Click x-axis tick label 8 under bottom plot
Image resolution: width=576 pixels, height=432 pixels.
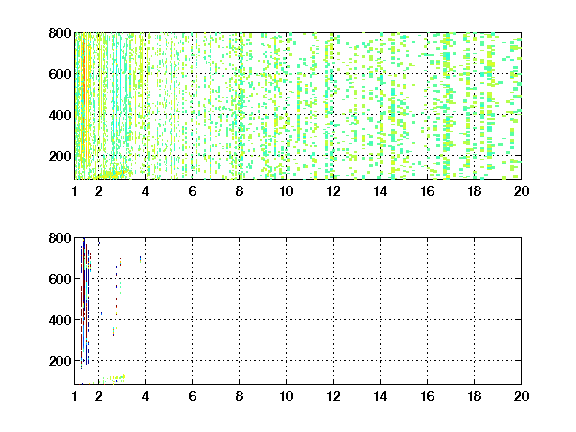tap(239, 396)
